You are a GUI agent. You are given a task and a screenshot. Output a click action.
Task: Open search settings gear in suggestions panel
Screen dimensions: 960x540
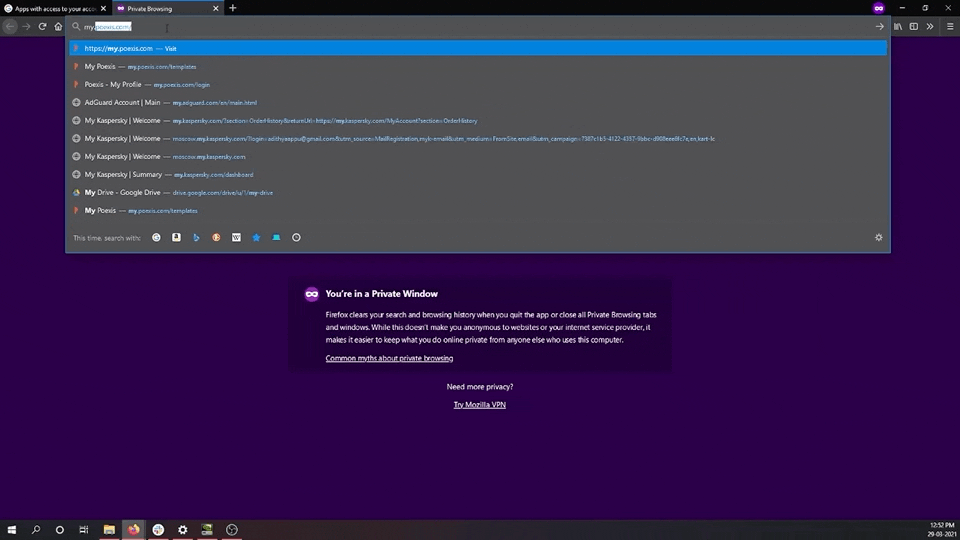879,238
